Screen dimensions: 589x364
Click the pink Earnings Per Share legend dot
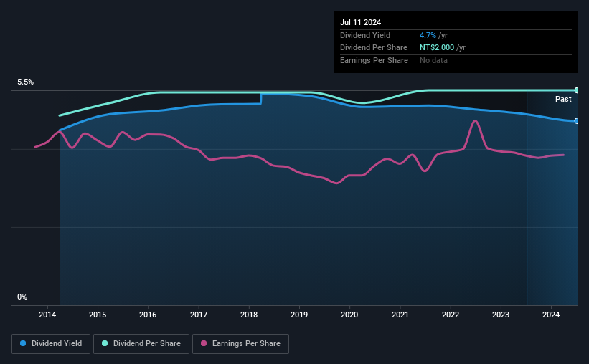204,343
